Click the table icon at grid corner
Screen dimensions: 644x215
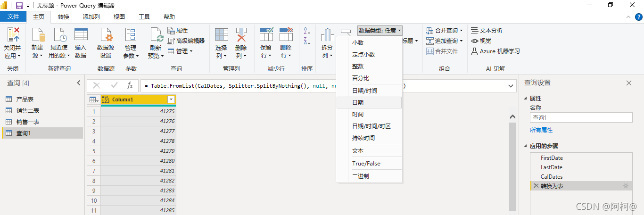[x=93, y=99]
